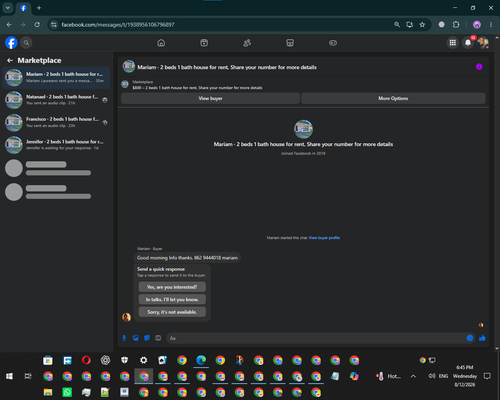
Task: Open the Natanael conversation in the list
Action: click(x=56, y=100)
